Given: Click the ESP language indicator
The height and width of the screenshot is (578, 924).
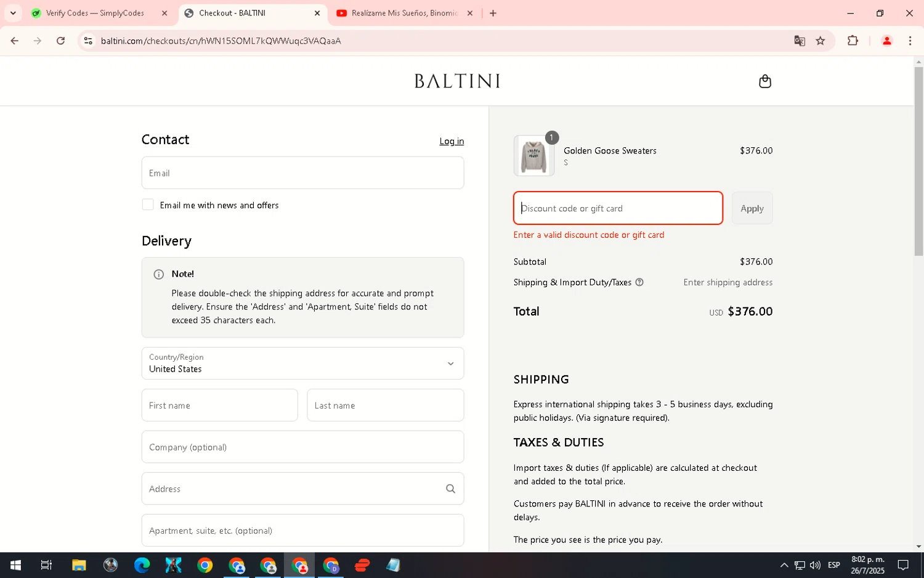Looking at the screenshot, I should (x=834, y=565).
